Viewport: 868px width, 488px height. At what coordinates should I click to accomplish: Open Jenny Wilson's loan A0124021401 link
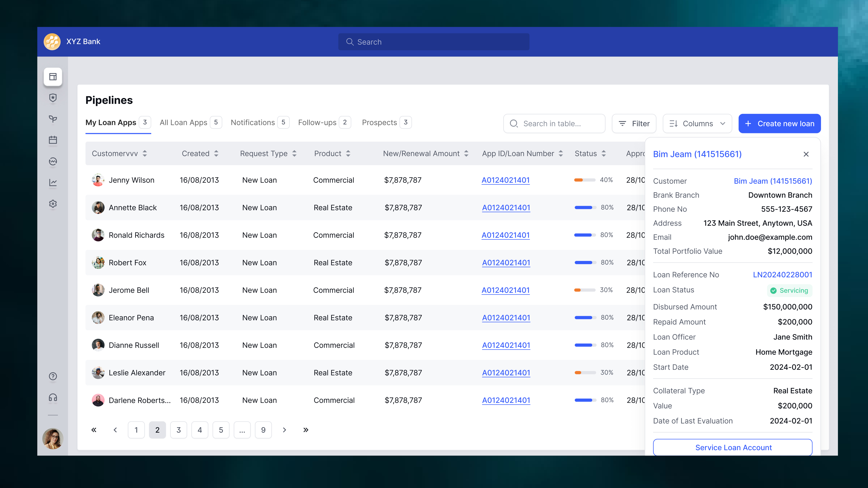pos(505,180)
